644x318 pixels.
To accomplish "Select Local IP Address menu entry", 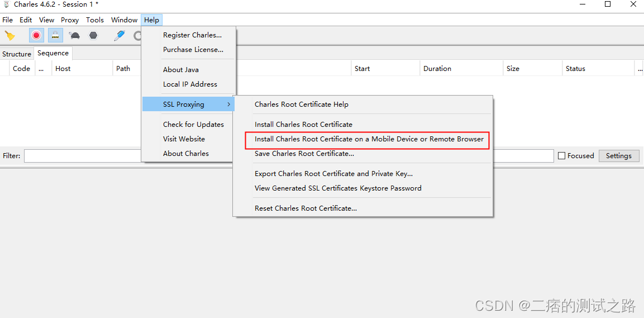I will pyautogui.click(x=189, y=84).
